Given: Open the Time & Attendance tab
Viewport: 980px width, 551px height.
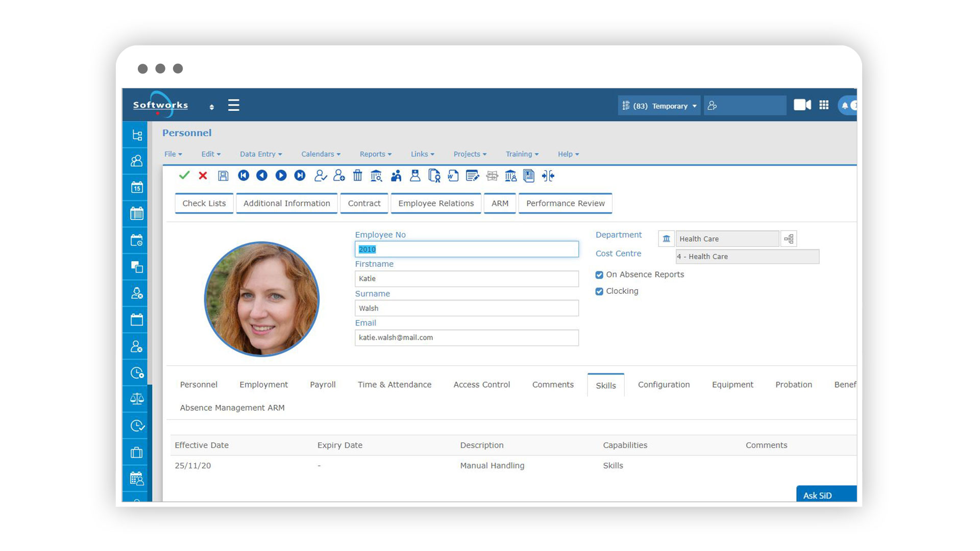Looking at the screenshot, I should (x=395, y=384).
